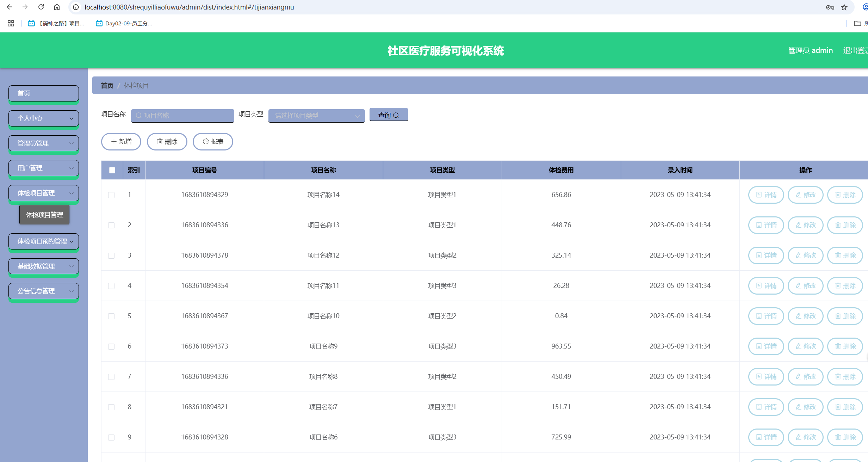
Task: Click the 项目编号 column header
Action: click(205, 170)
